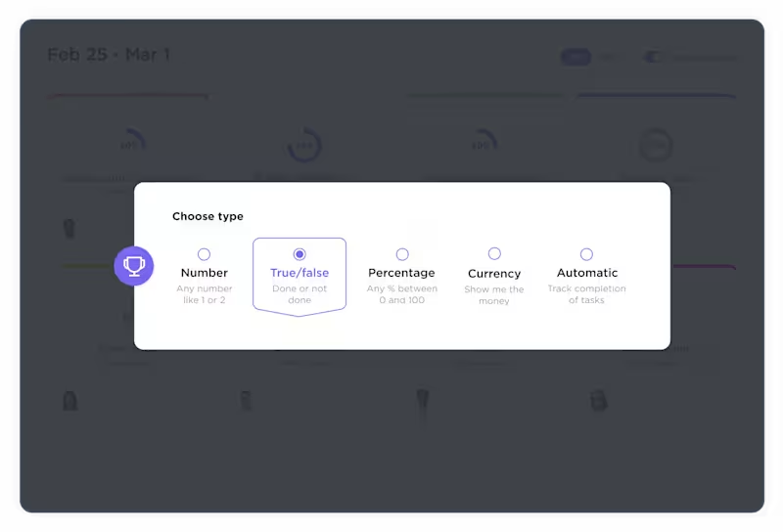Click the "Show me the money" description
The image size is (783, 532).
pyautogui.click(x=494, y=295)
